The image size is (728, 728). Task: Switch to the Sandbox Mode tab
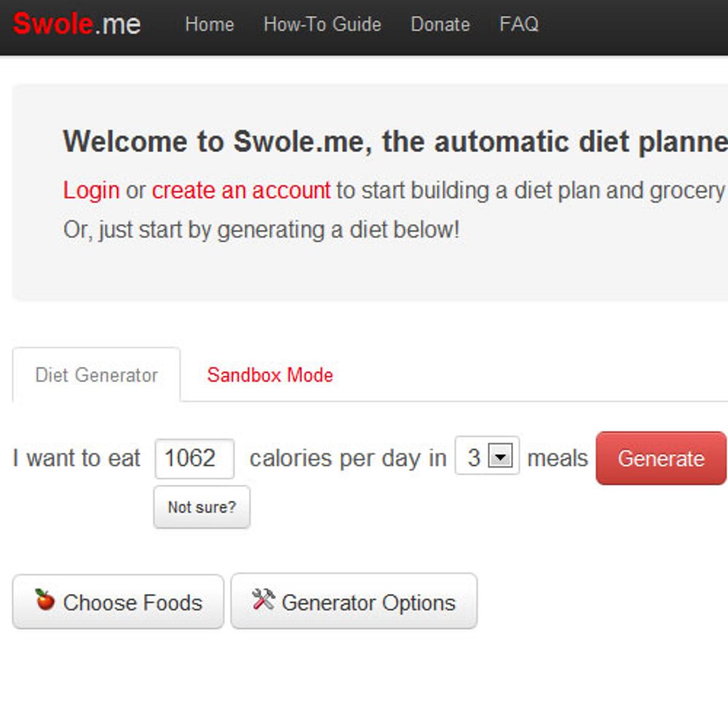pos(270,375)
